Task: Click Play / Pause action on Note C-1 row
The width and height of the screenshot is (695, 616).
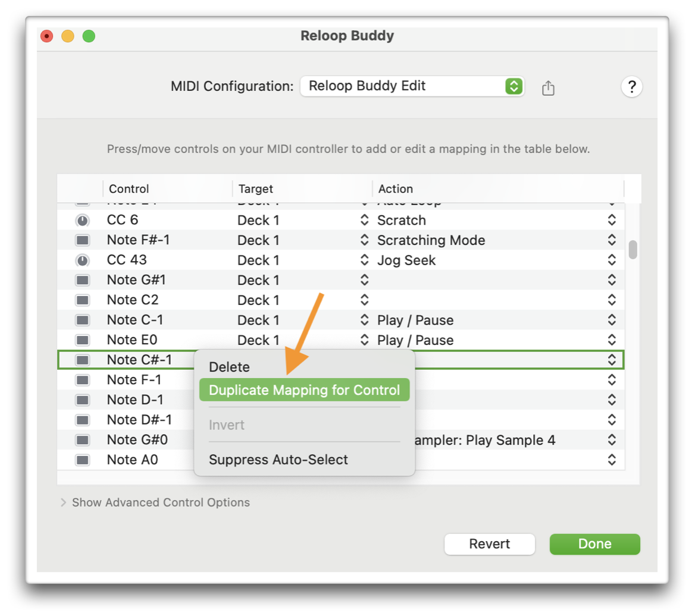Action: [415, 320]
